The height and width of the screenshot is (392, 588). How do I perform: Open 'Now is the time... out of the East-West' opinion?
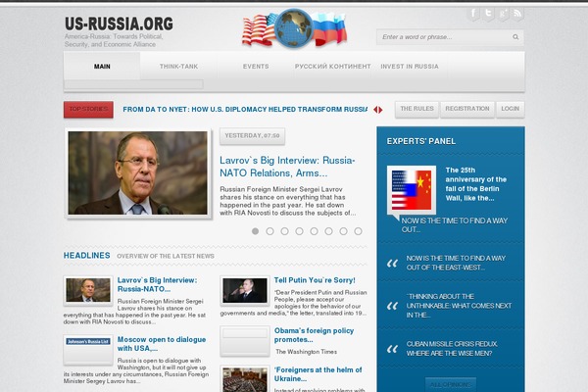coord(456,263)
